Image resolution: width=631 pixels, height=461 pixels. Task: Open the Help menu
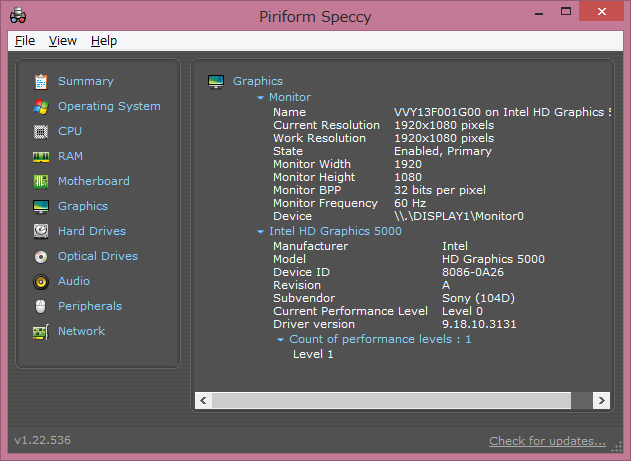pos(104,41)
